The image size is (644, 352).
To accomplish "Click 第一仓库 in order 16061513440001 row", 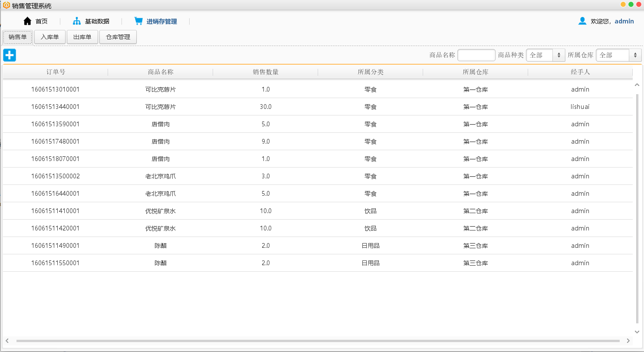I will 476,107.
